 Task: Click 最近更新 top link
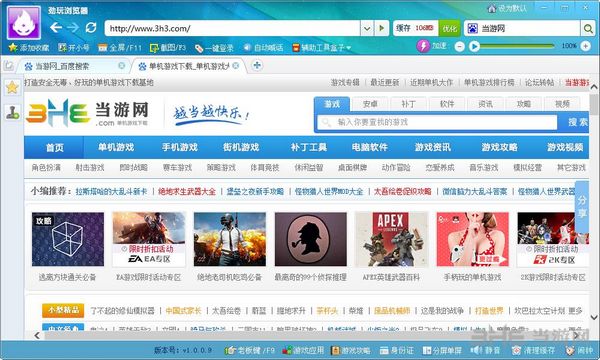[x=385, y=83]
